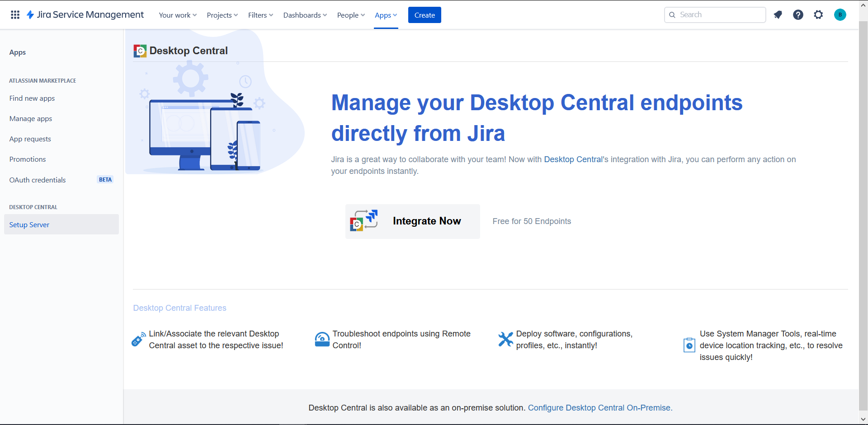Click the Desktop Central sidebar section label
868x425 pixels.
(33, 207)
